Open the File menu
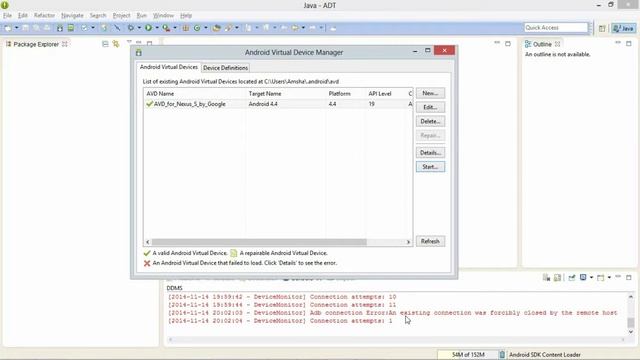This screenshot has width=640, height=360. (x=7, y=16)
